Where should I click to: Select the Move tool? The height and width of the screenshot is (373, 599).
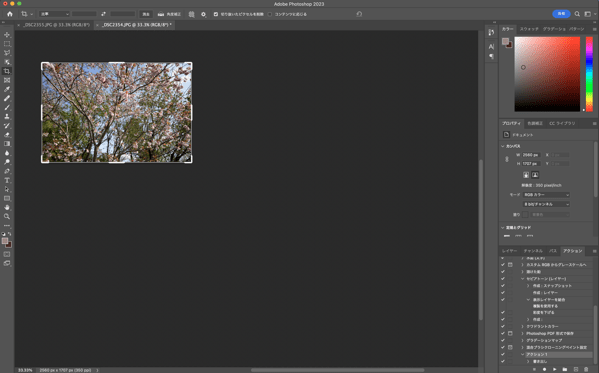pos(7,35)
